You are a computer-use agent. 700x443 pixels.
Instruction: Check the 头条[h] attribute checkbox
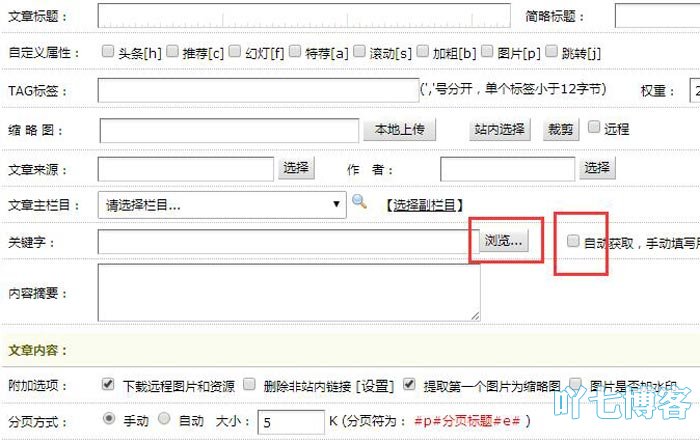point(108,51)
